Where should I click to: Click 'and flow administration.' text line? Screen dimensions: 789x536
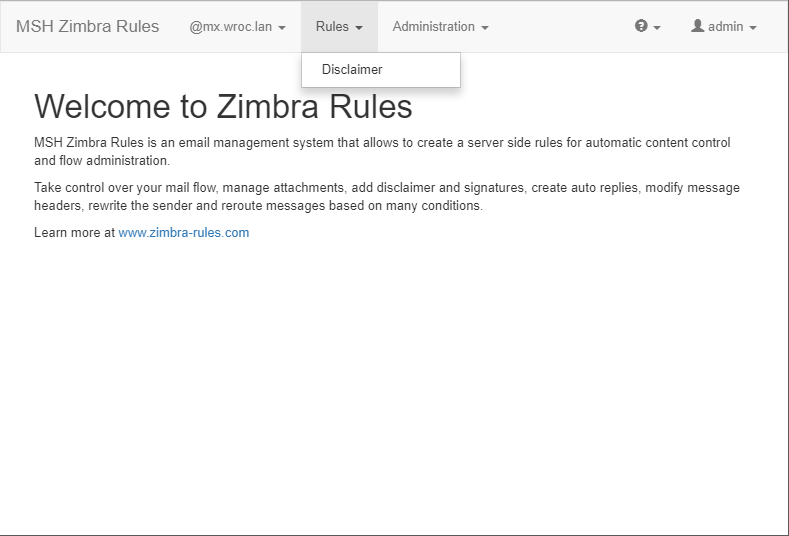[102, 161]
